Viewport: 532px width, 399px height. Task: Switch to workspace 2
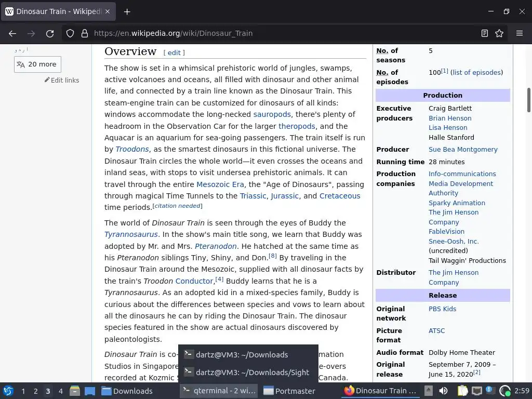pyautogui.click(x=35, y=391)
